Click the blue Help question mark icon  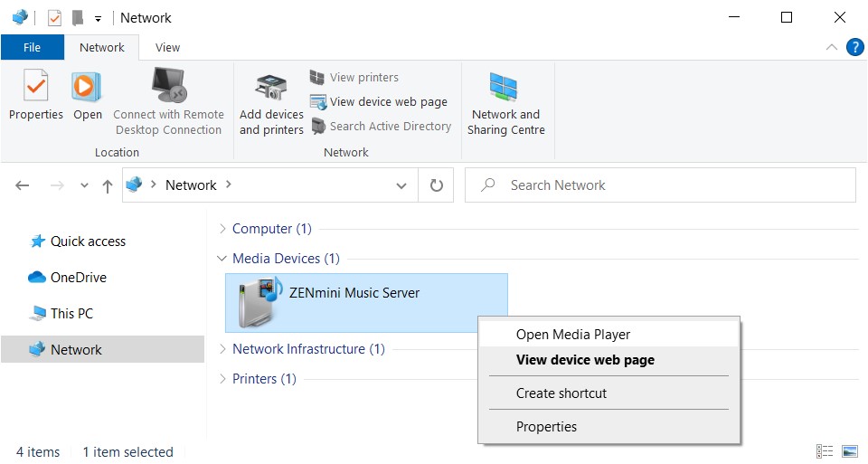point(854,48)
